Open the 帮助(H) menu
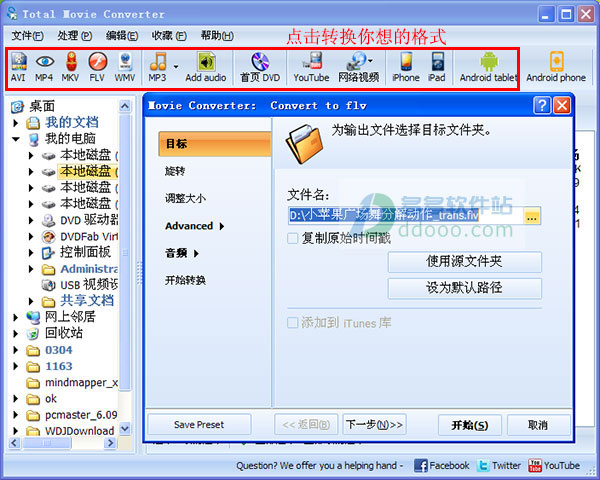The width and height of the screenshot is (600, 480). [x=217, y=36]
